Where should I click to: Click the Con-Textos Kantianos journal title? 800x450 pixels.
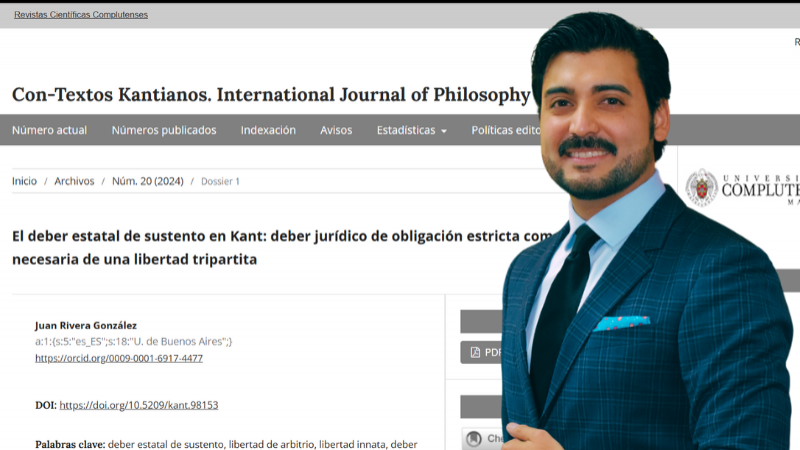tap(270, 95)
